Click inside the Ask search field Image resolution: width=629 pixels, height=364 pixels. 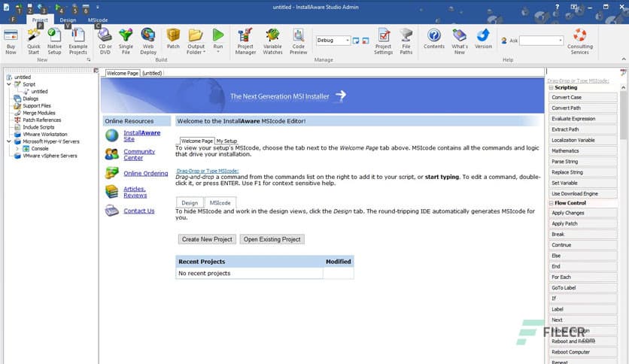pos(539,41)
